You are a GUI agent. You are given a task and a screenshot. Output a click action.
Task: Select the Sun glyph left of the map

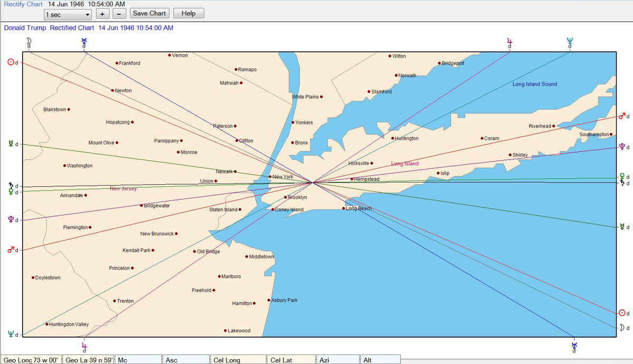point(10,62)
